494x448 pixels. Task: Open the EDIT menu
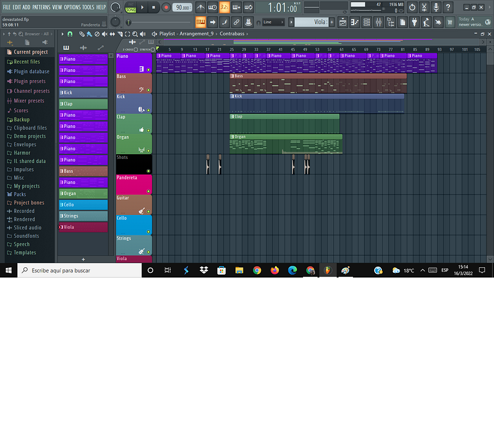click(x=17, y=7)
